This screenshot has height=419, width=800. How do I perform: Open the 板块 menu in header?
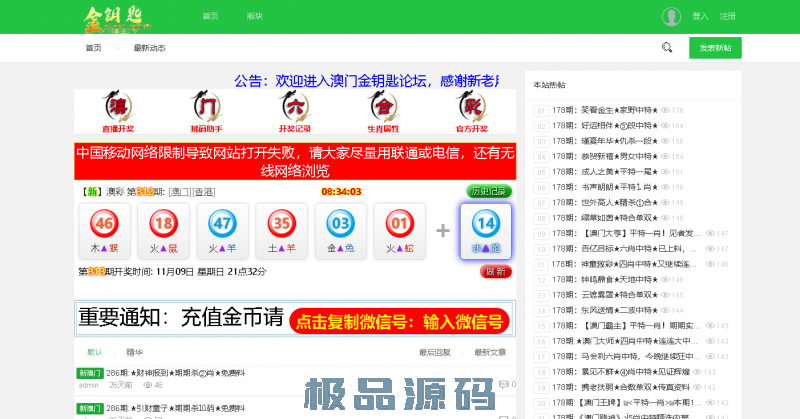255,17
